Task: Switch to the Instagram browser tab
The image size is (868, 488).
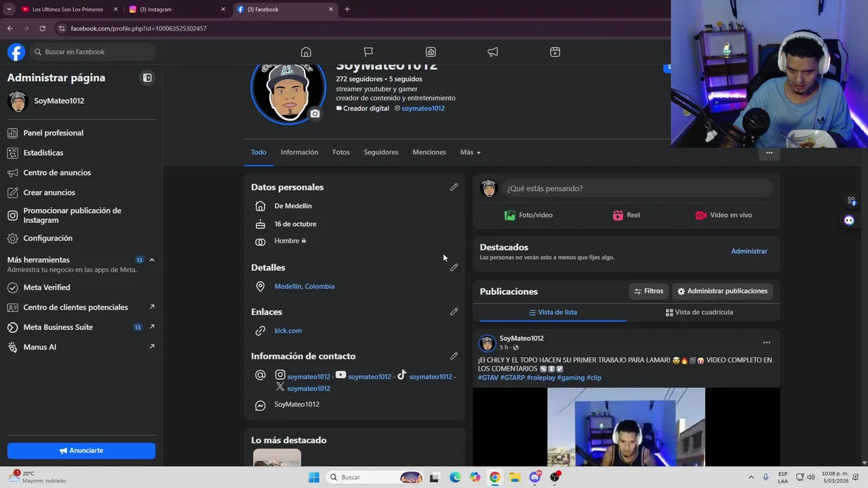Action: 176,9
